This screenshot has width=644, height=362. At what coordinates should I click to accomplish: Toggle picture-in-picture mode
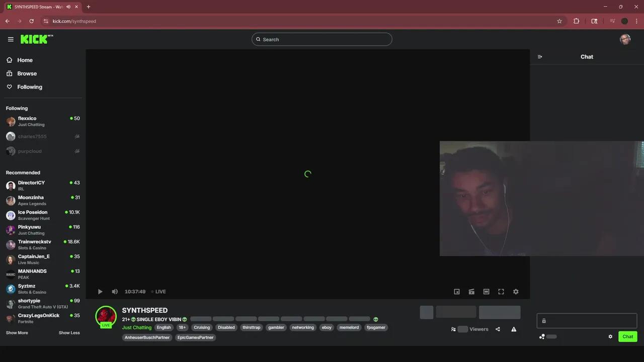(x=457, y=292)
